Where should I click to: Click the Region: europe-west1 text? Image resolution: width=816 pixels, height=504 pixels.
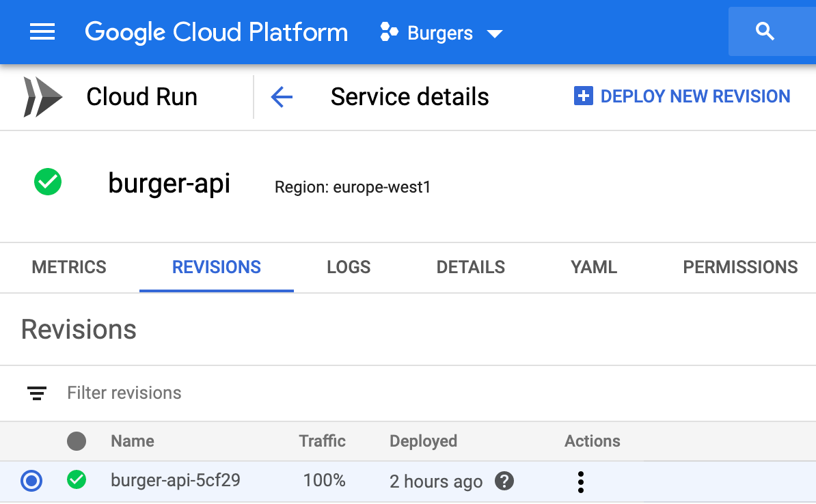click(353, 186)
